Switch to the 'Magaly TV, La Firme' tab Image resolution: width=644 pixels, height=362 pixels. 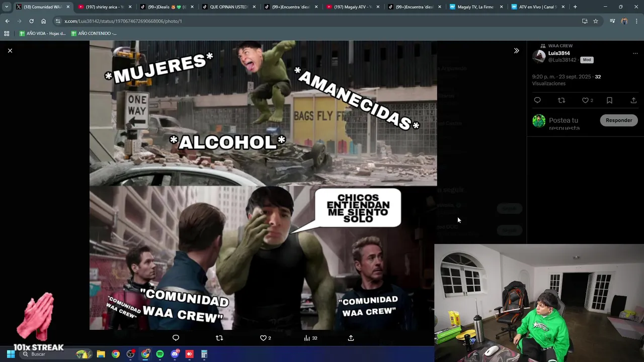(x=475, y=7)
